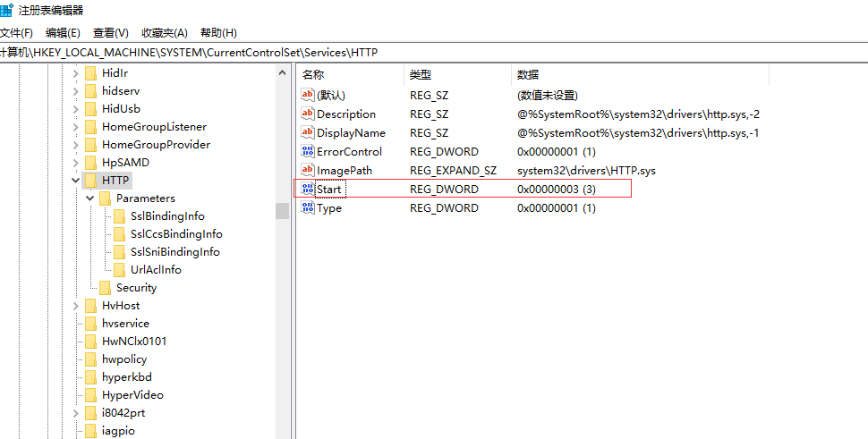The width and height of the screenshot is (868, 439).
Task: Select the HwNClx0101 folder icon
Action: pos(90,342)
